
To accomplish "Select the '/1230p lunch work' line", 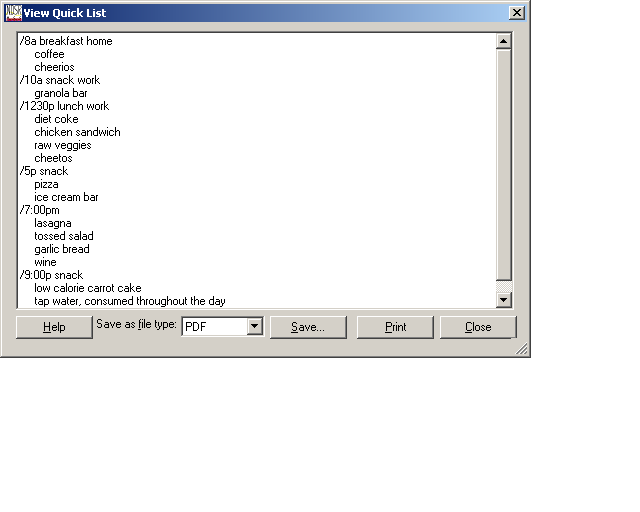I will click(x=64, y=106).
